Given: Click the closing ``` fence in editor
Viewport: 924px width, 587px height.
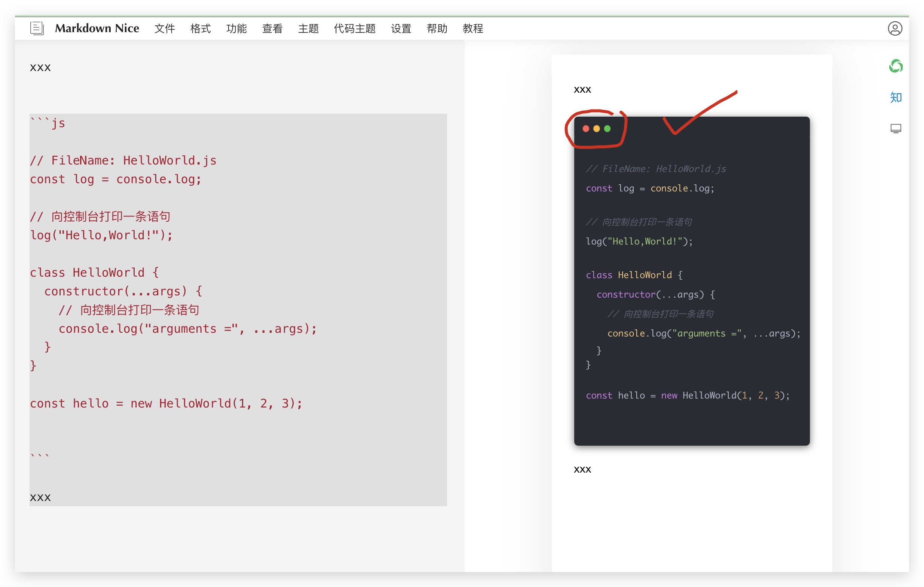Looking at the screenshot, I should (x=40, y=456).
